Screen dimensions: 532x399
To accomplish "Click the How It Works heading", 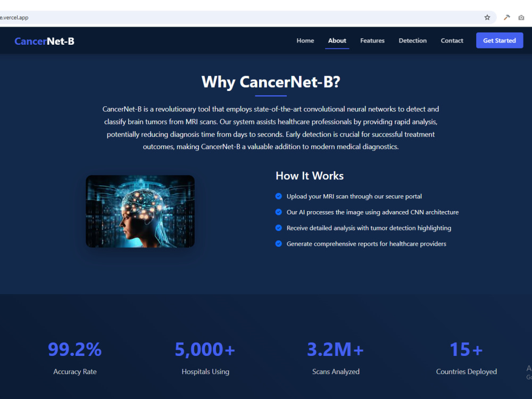I will 310,176.
